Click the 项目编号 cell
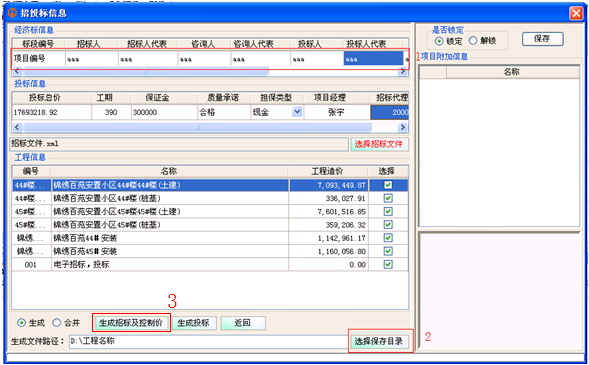The height and width of the screenshot is (365, 589). point(39,59)
